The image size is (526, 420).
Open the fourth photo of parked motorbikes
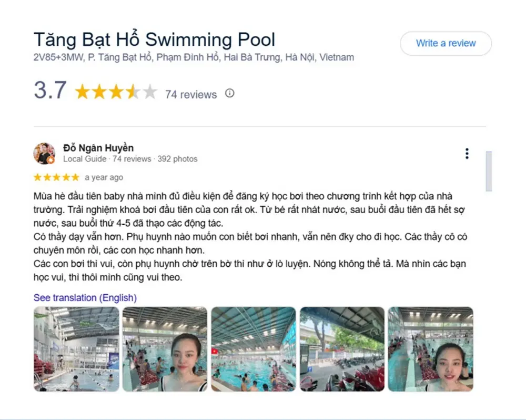[x=342, y=349]
